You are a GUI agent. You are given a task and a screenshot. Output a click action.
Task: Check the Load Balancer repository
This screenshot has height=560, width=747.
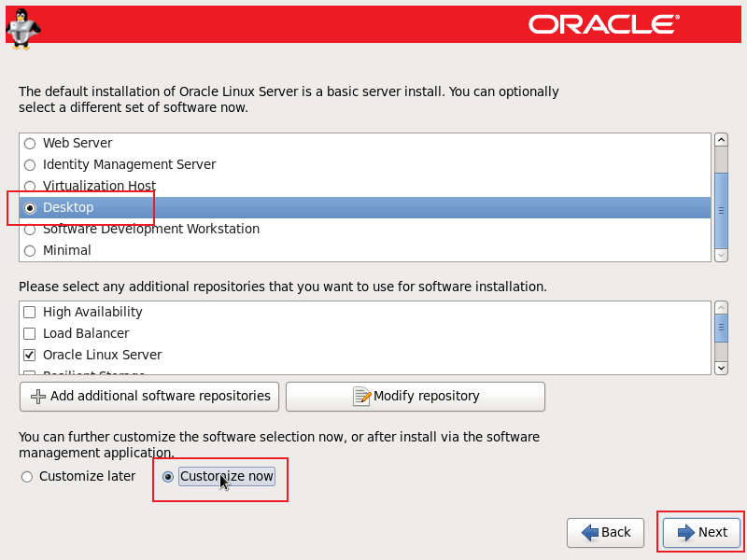pos(30,333)
